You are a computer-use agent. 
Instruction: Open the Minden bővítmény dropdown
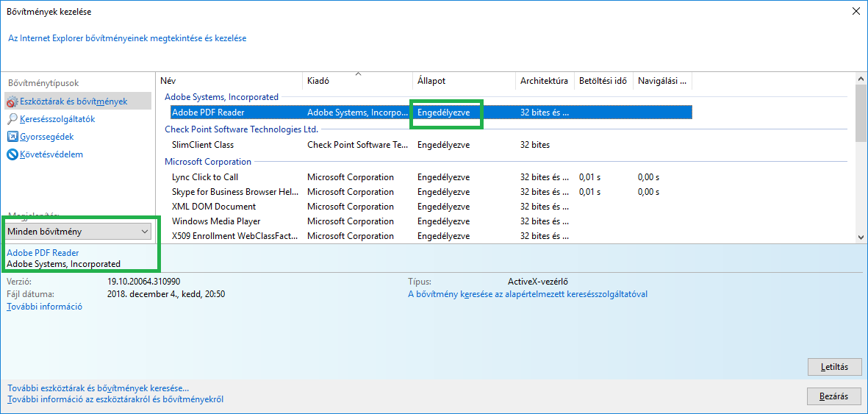coord(78,232)
